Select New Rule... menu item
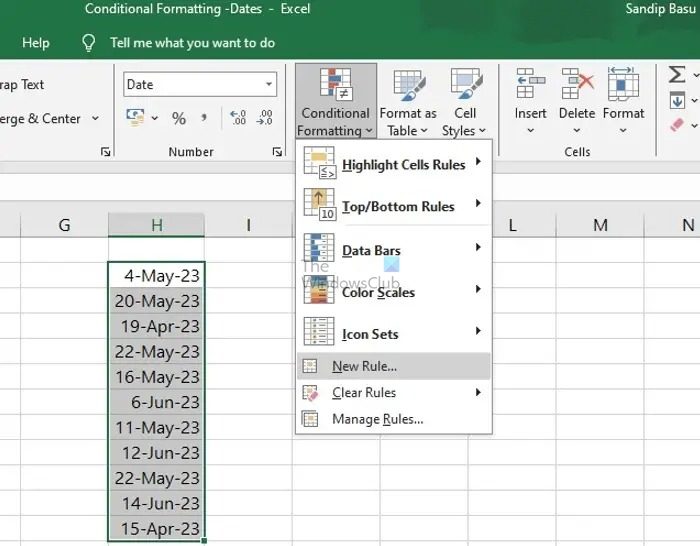Viewport: 700px width, 546px height. tap(394, 366)
